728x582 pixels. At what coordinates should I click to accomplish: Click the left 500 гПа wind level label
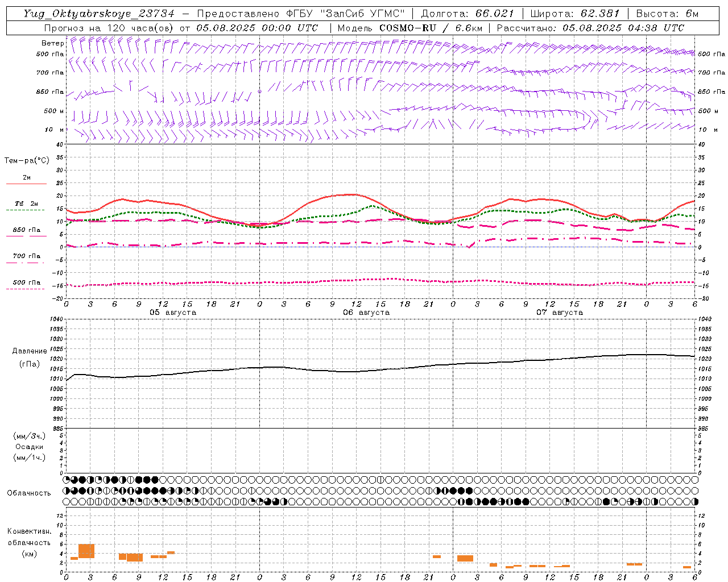point(50,54)
